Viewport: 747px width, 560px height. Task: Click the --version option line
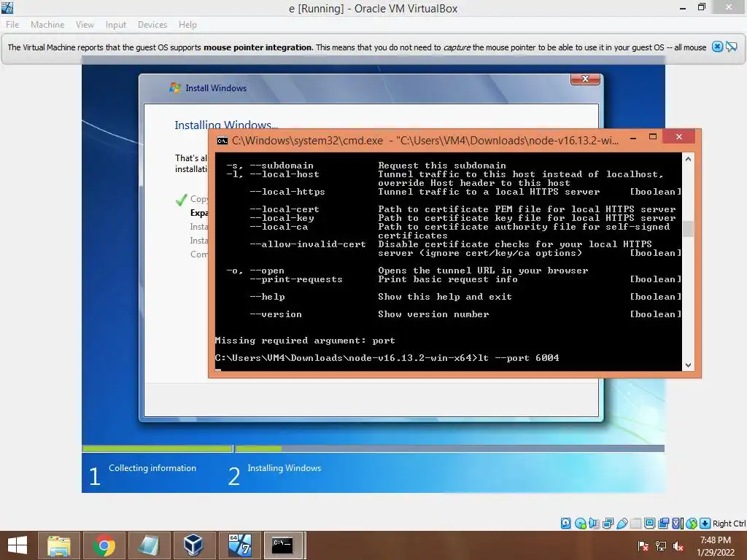click(465, 314)
